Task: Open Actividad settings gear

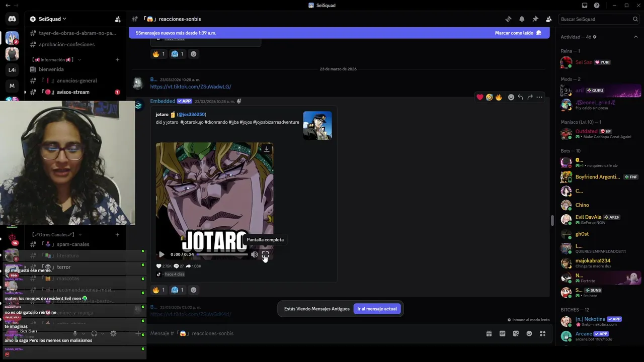Action: [x=595, y=37]
